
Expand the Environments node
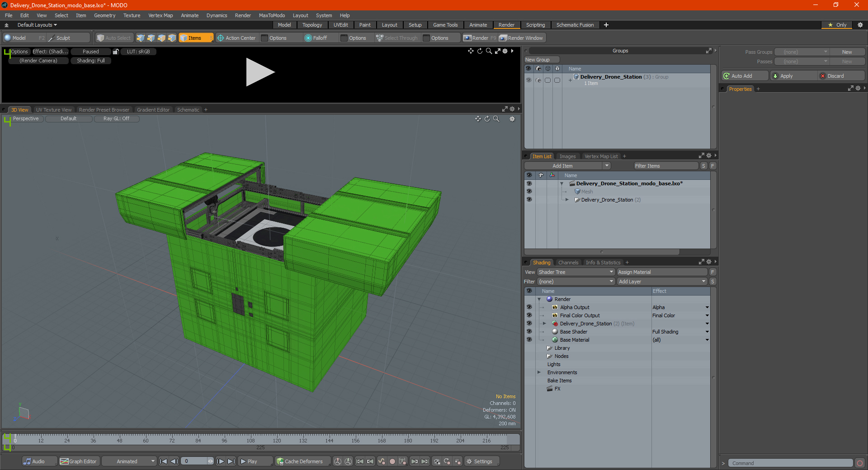point(539,372)
